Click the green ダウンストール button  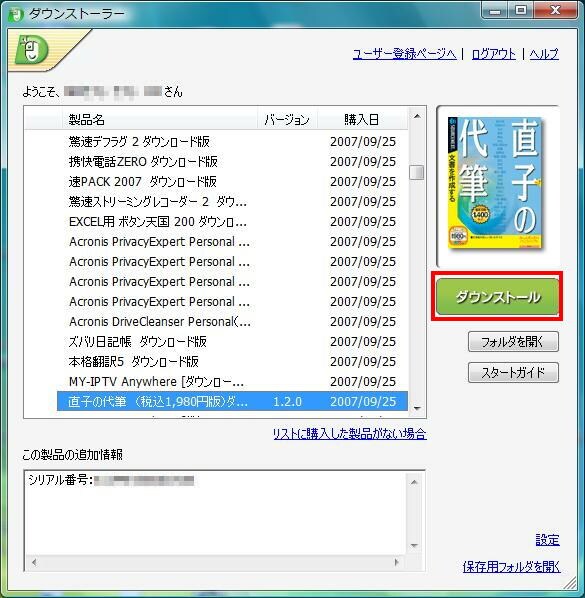click(x=497, y=296)
